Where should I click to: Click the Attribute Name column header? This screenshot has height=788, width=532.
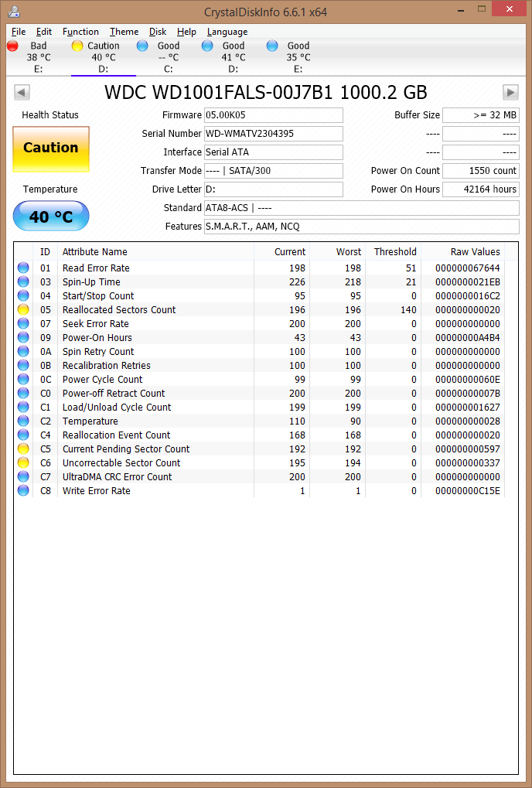pyautogui.click(x=155, y=252)
